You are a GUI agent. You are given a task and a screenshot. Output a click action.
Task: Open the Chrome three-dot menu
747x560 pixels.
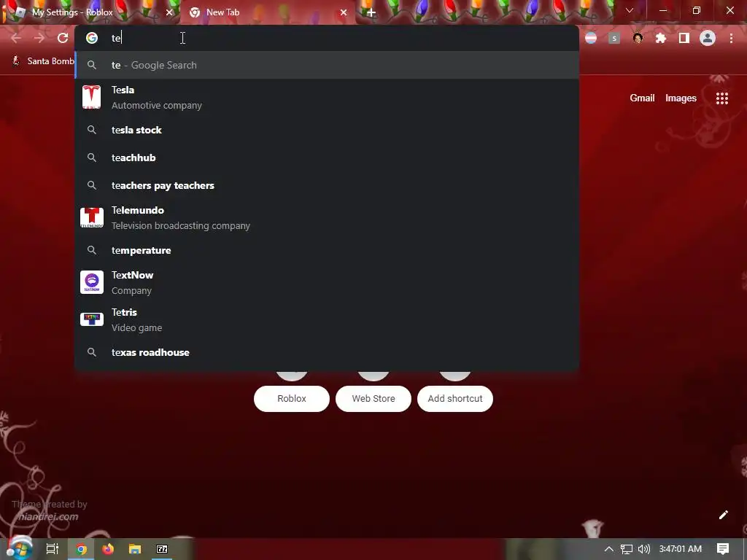click(x=731, y=38)
